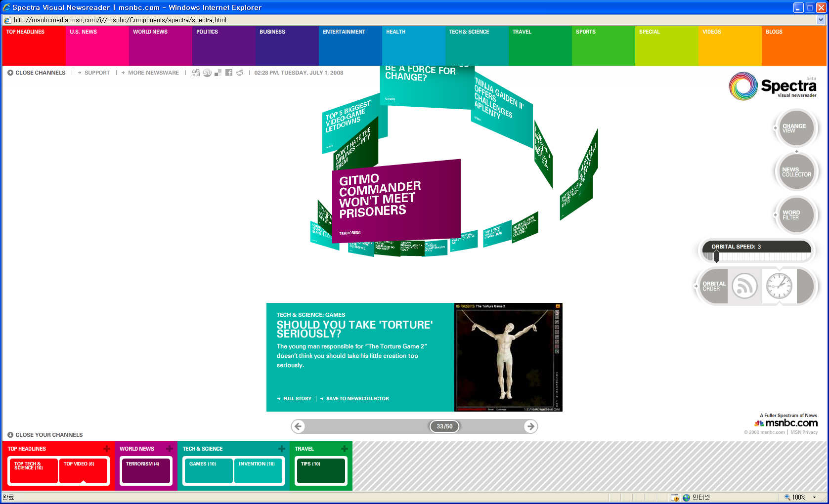829x504 pixels.
Task: Select Games (10) subchannel
Action: click(209, 470)
